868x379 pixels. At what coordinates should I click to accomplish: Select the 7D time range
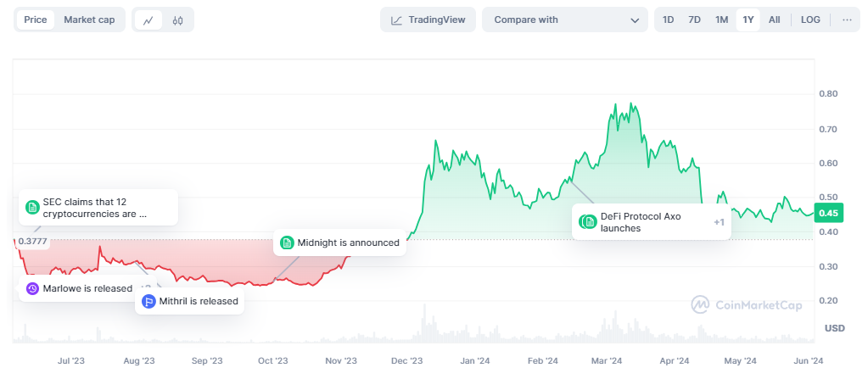point(694,20)
